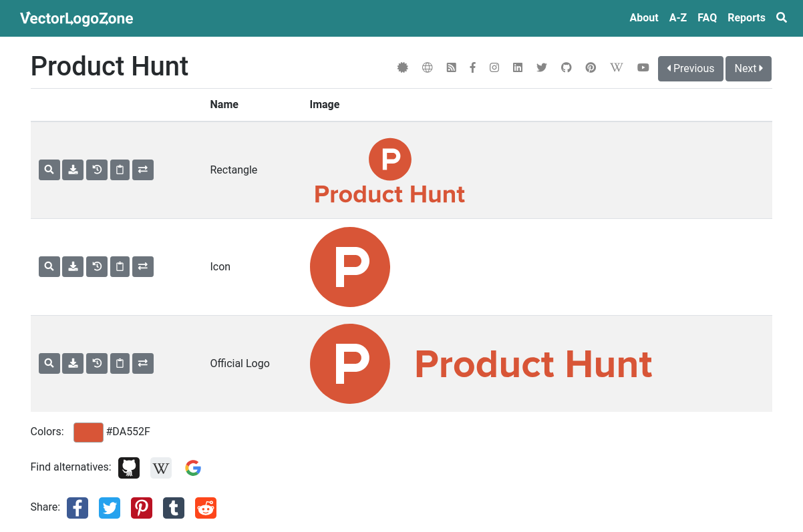This screenshot has width=803, height=532.
Task: Click the 'Official Logo' name cell
Action: click(240, 364)
